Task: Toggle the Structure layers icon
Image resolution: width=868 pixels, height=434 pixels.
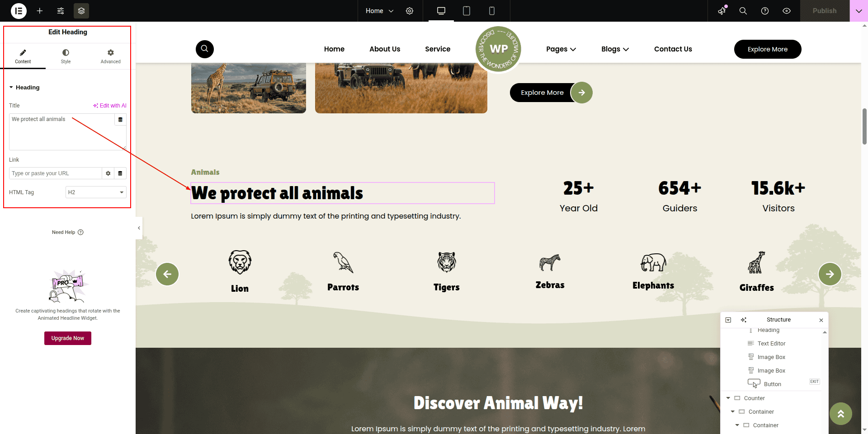Action: click(x=81, y=11)
